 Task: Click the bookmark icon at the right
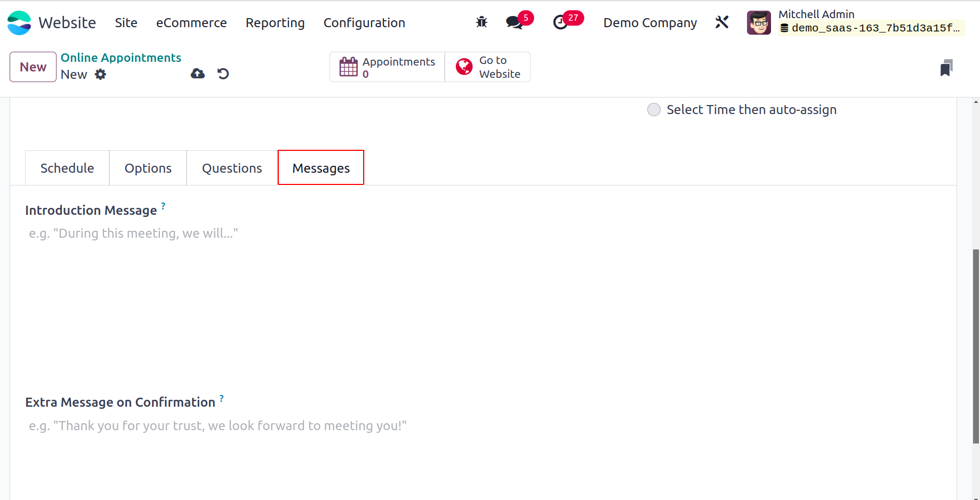click(946, 68)
